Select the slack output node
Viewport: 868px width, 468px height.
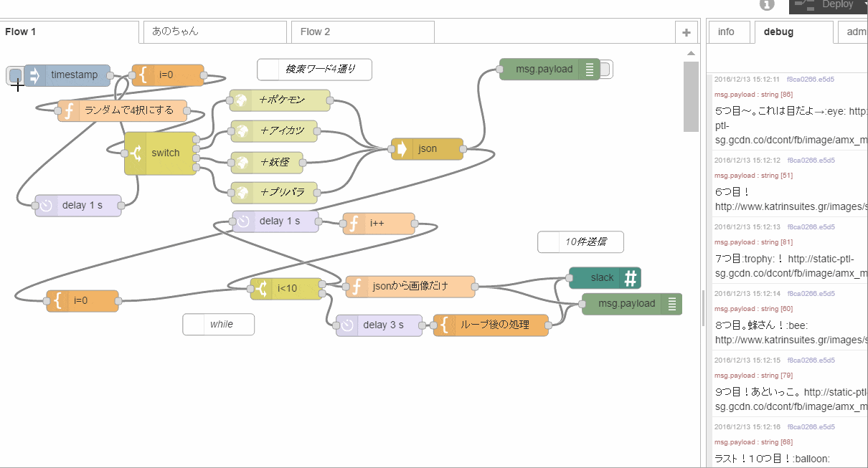(x=605, y=278)
